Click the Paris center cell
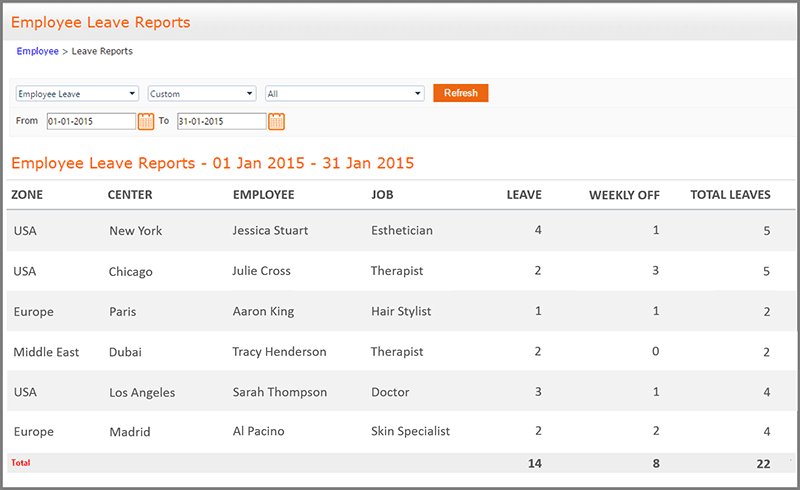Viewport: 800px width, 490px height. tap(122, 311)
